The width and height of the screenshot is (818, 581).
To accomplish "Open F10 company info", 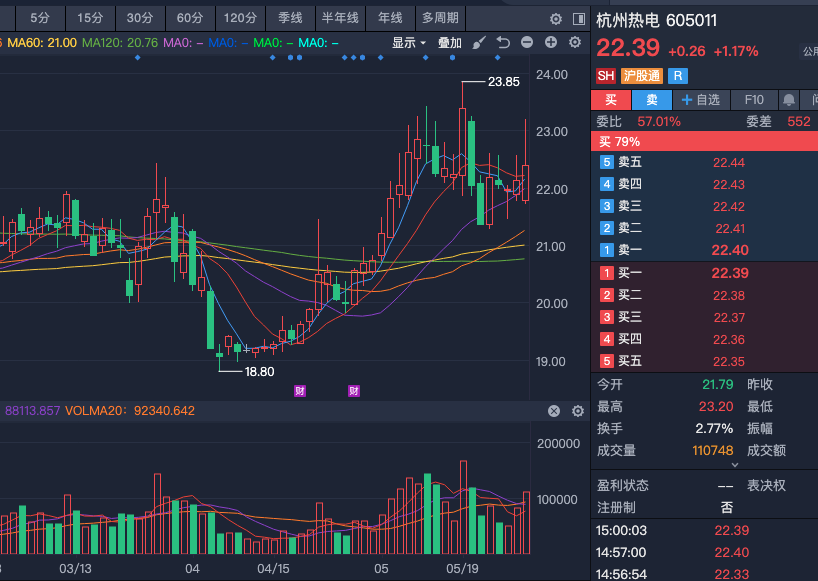I will (x=754, y=100).
